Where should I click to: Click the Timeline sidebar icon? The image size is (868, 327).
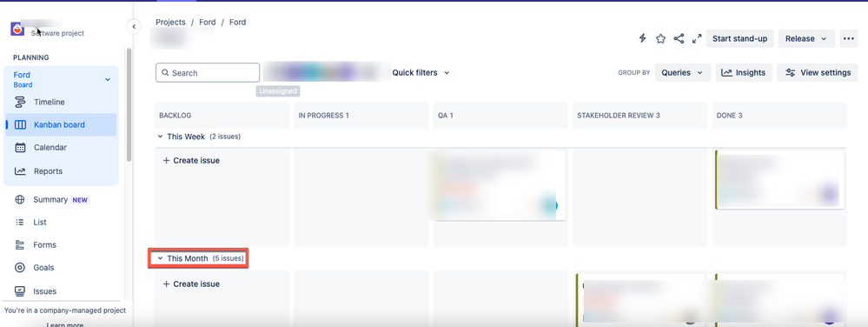pos(21,102)
